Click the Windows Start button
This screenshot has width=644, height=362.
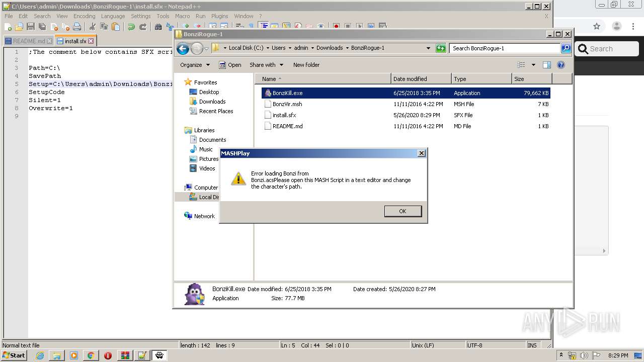14,355
